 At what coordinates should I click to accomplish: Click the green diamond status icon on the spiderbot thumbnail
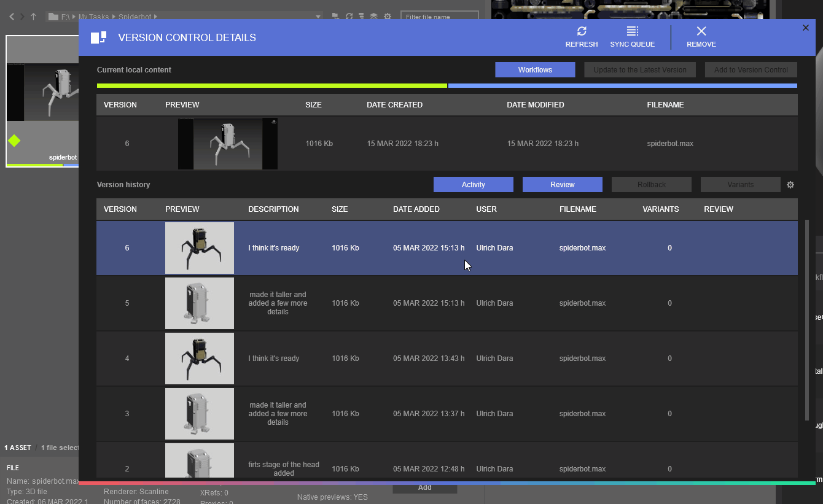point(14,141)
